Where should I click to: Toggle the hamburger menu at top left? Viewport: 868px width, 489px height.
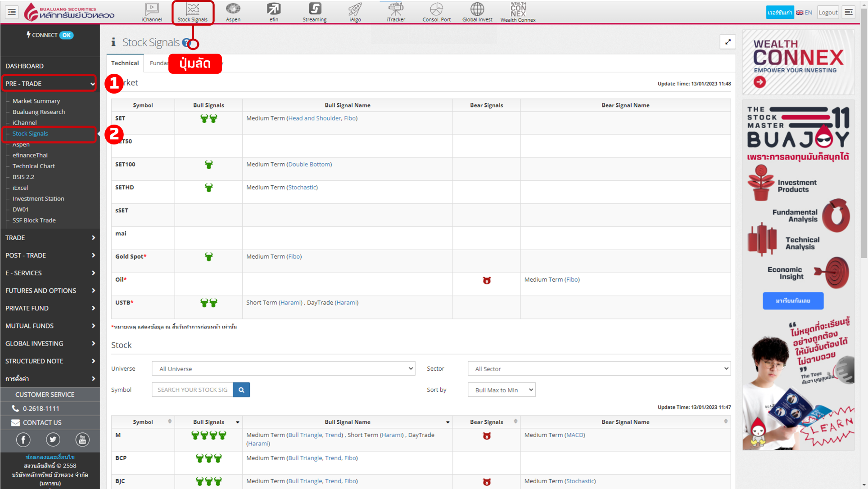[12, 12]
